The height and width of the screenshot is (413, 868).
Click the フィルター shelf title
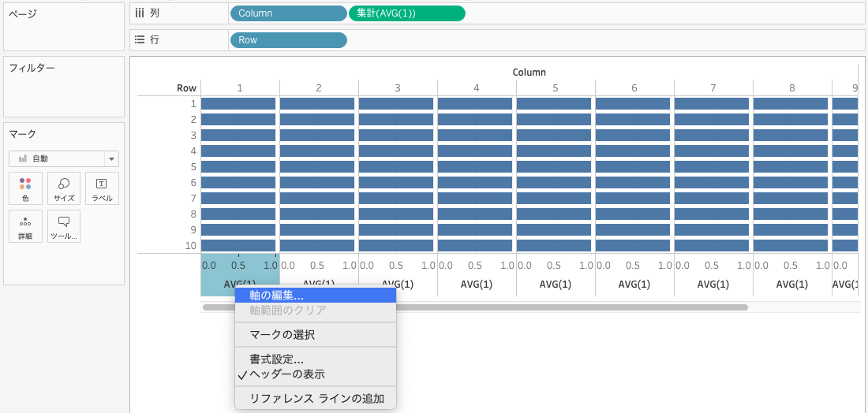coord(32,68)
